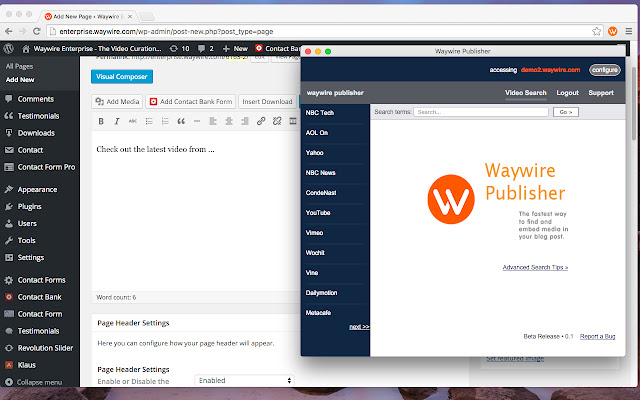Image resolution: width=640 pixels, height=400 pixels.
Task: Click the Visual Composer button
Action: [x=122, y=77]
